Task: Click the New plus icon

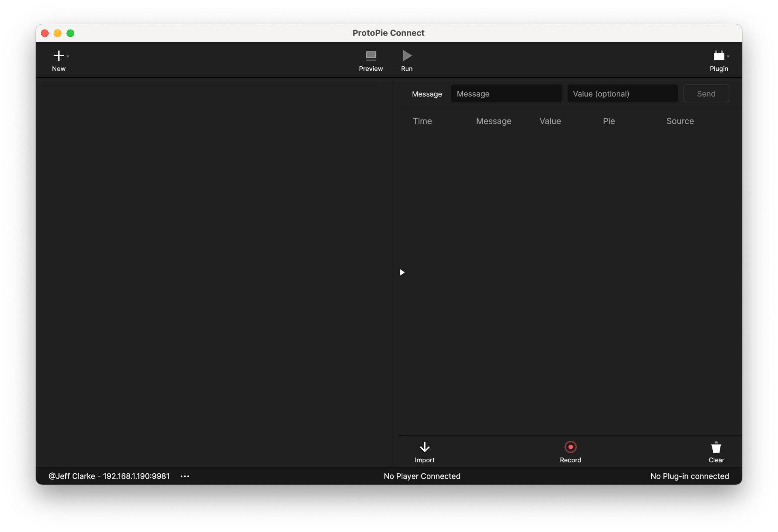Action: (x=59, y=55)
